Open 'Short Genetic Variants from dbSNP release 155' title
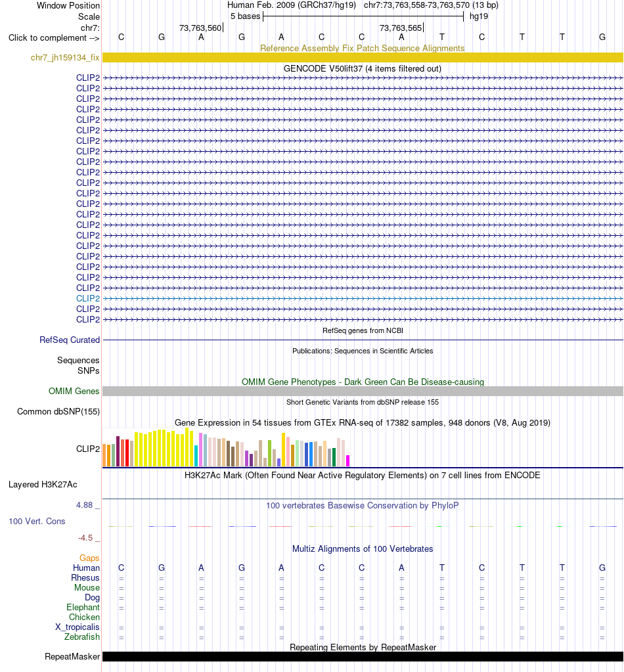 pyautogui.click(x=363, y=402)
